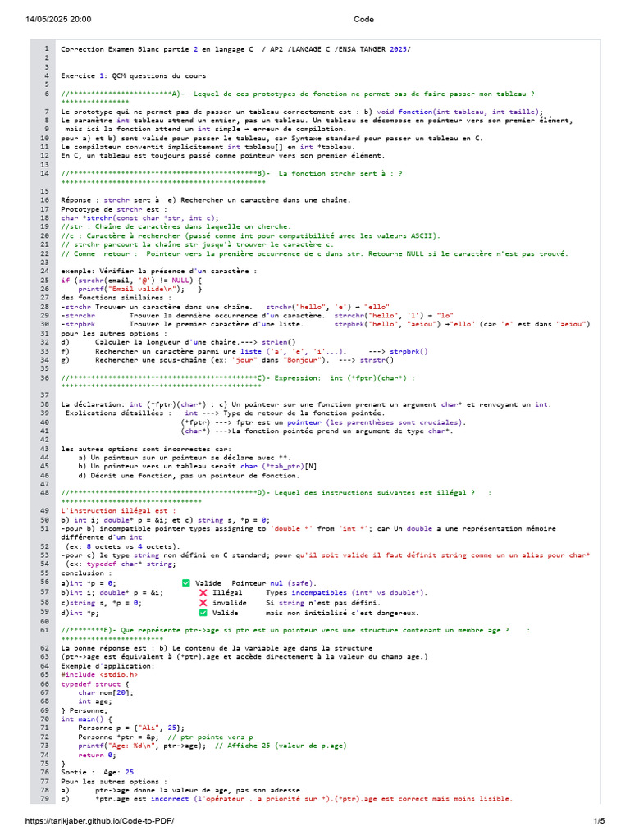The height and width of the screenshot is (840, 630).
Task: Click the "typedef struct {" line
Action: pyautogui.click(x=95, y=684)
